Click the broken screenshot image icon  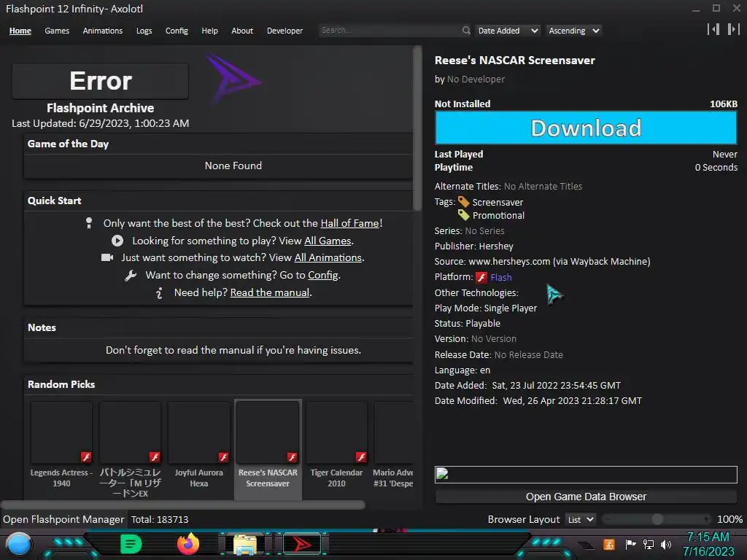point(442,474)
